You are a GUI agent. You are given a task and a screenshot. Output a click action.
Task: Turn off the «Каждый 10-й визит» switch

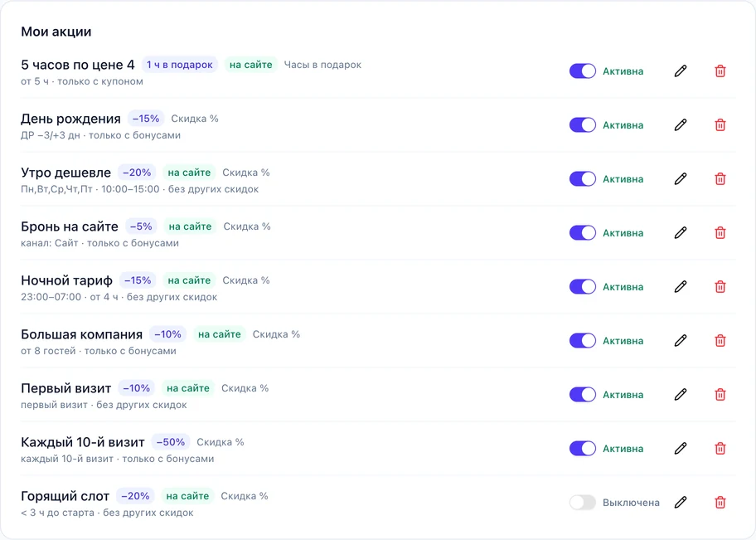tap(583, 448)
